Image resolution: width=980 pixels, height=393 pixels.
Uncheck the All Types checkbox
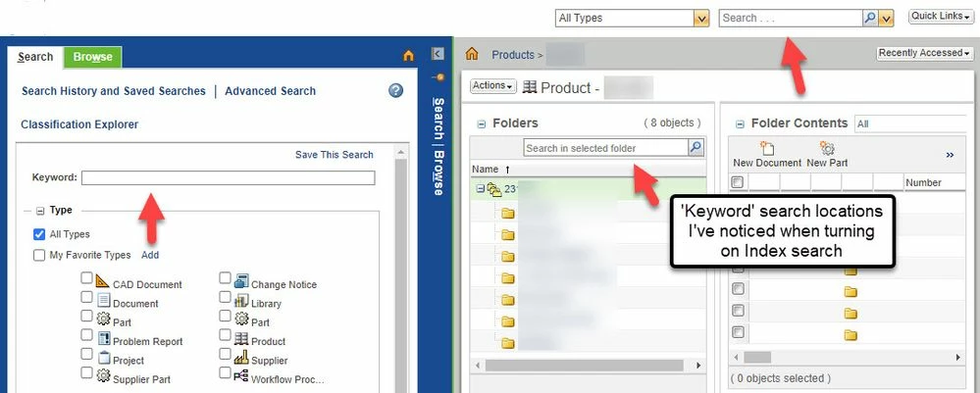pos(39,234)
